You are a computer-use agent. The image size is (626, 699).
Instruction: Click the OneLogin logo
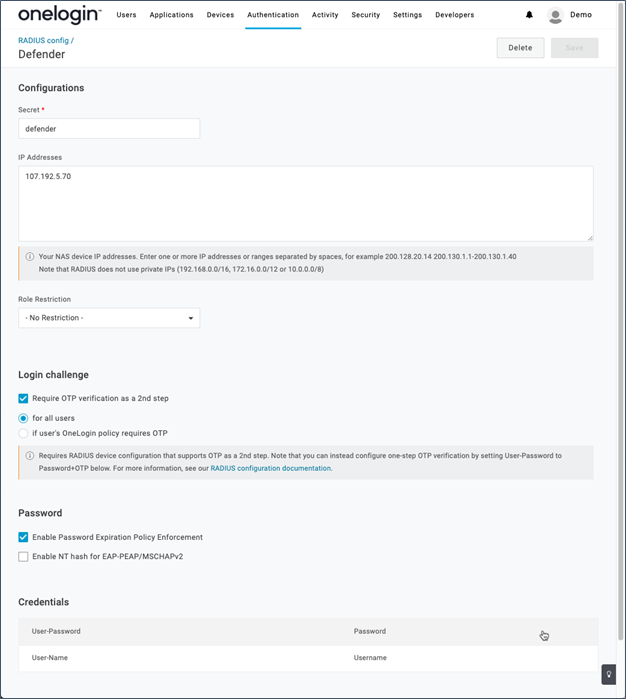pyautogui.click(x=60, y=15)
